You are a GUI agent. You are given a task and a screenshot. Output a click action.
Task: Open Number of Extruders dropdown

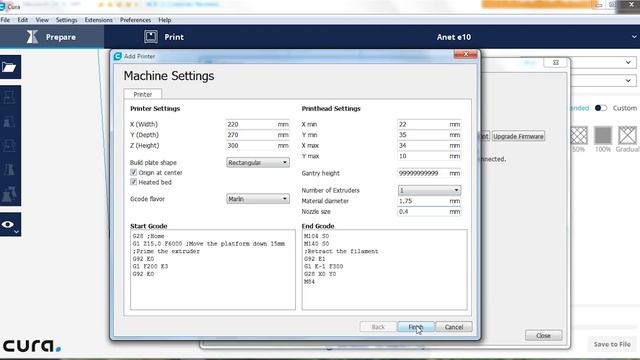(429, 190)
